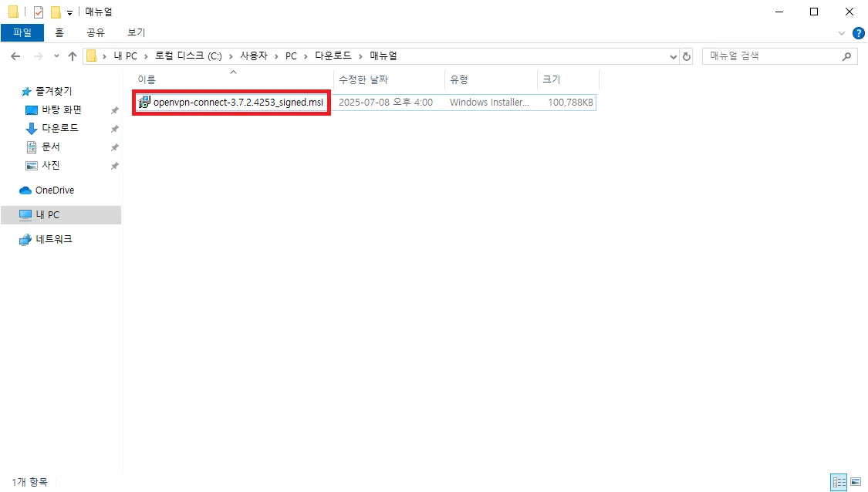Refresh the folder view
The height and width of the screenshot is (492, 868).
tap(687, 56)
